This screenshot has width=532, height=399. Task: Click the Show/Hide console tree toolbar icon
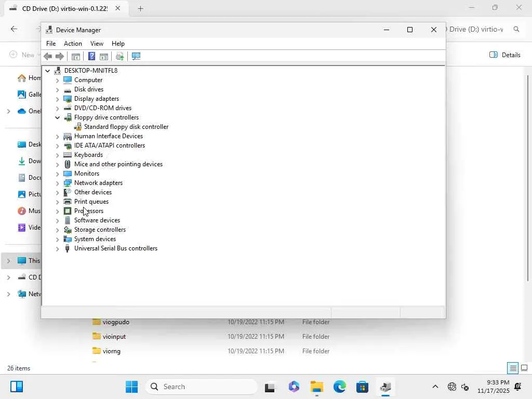76,56
